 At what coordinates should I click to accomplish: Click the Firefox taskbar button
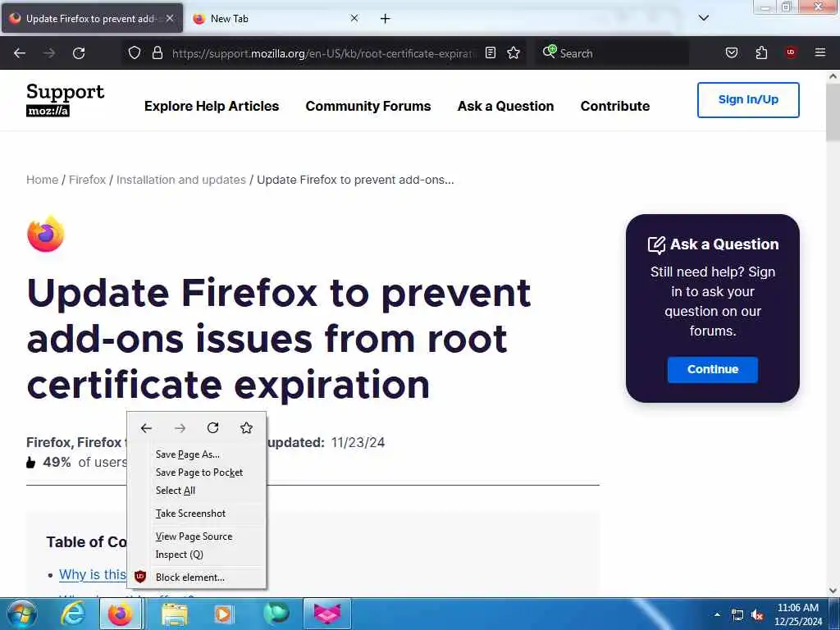click(x=121, y=614)
